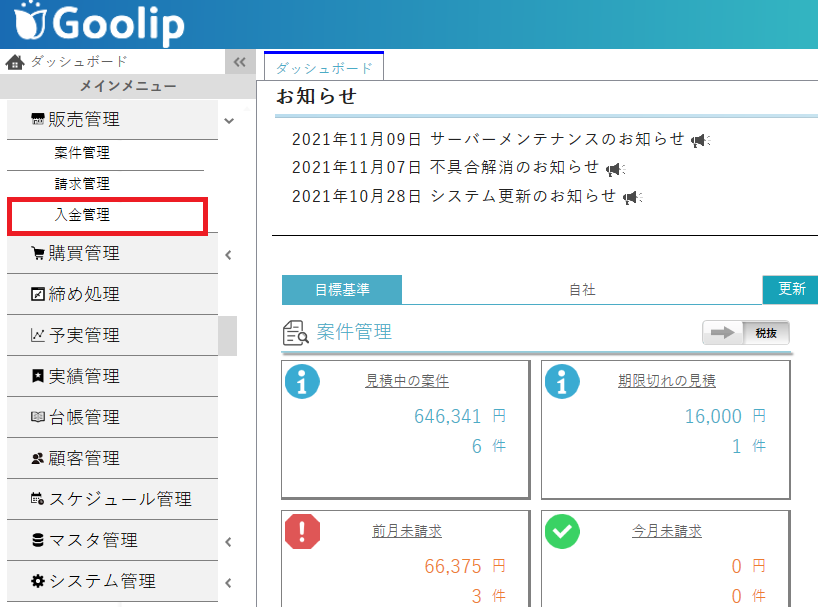The height and width of the screenshot is (607, 818).
Task: Click the お知らせ heading
Action: click(316, 96)
